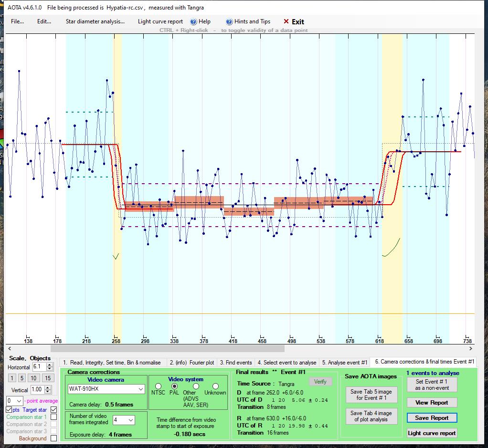488x448 pixels.
Task: Switch to 4. Select event to analyse tab
Action: tap(287, 363)
